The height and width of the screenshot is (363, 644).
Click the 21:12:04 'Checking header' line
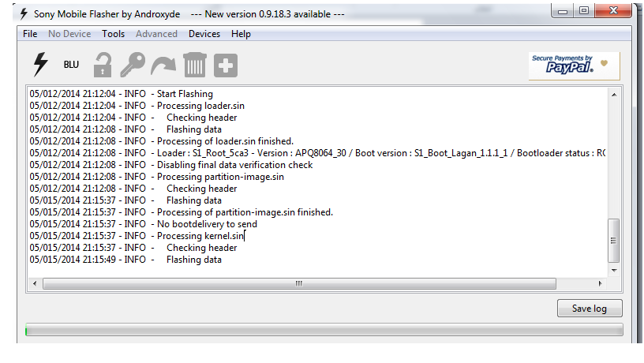(133, 118)
